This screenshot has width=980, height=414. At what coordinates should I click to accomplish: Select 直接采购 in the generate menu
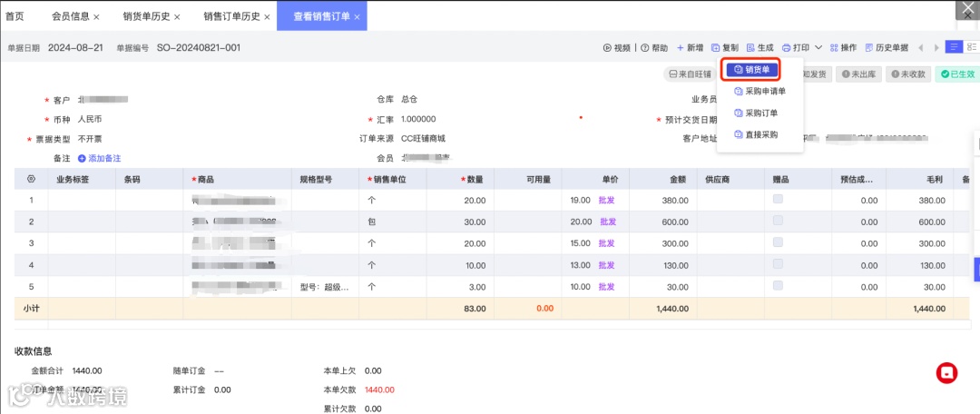[756, 134]
